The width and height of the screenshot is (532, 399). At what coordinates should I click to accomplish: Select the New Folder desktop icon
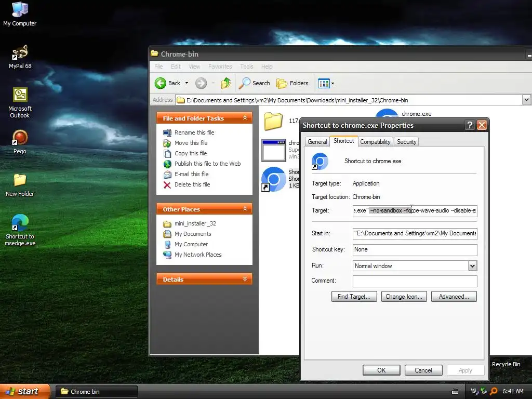[x=20, y=185]
